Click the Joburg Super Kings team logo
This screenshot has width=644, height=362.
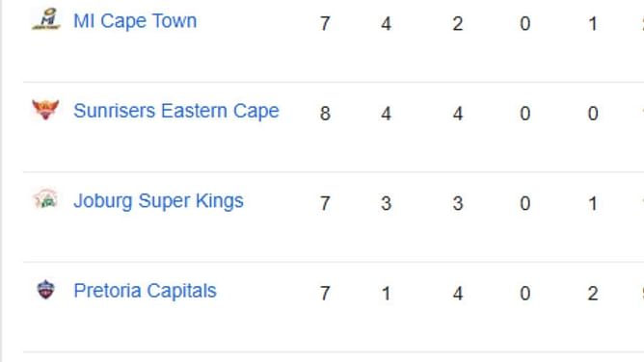(45, 199)
